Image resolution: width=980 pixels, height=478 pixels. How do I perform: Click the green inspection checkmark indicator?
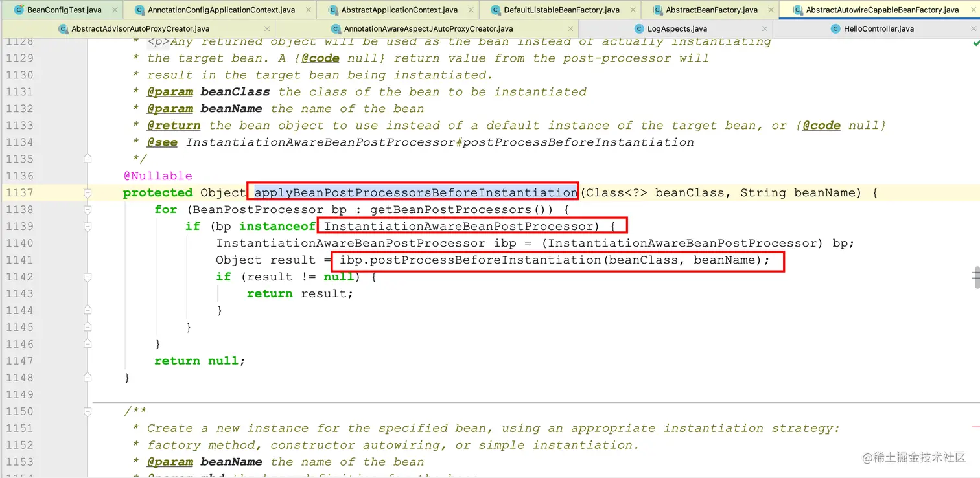976,43
